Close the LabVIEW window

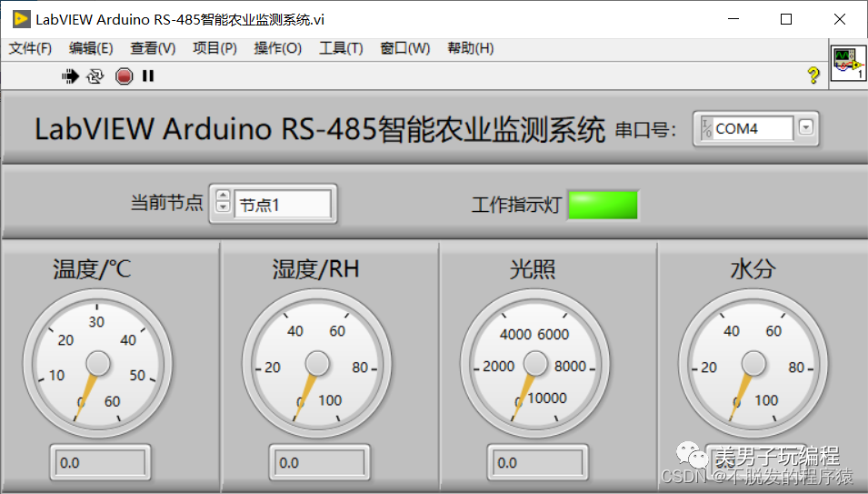[839, 19]
